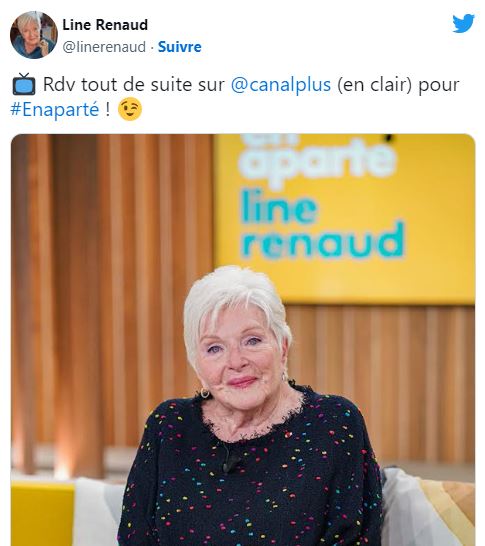The image size is (485, 546).
Task: Open the Line Renaud display name
Action: point(105,25)
